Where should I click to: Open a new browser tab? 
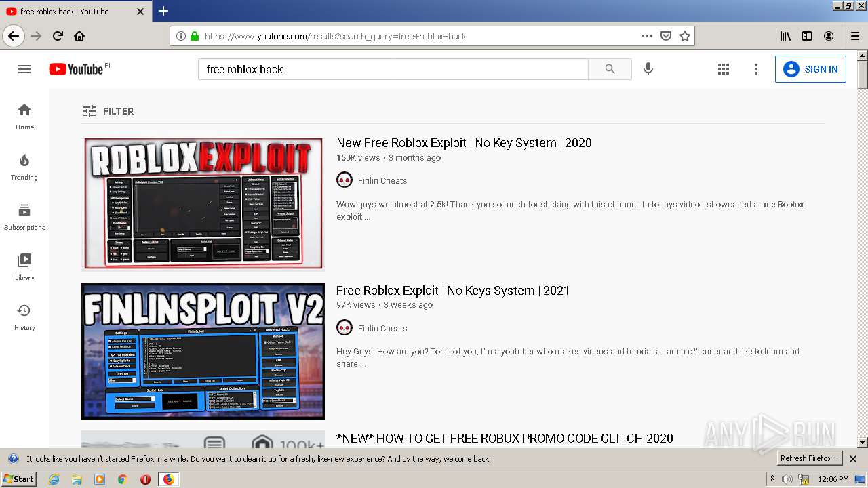163,11
